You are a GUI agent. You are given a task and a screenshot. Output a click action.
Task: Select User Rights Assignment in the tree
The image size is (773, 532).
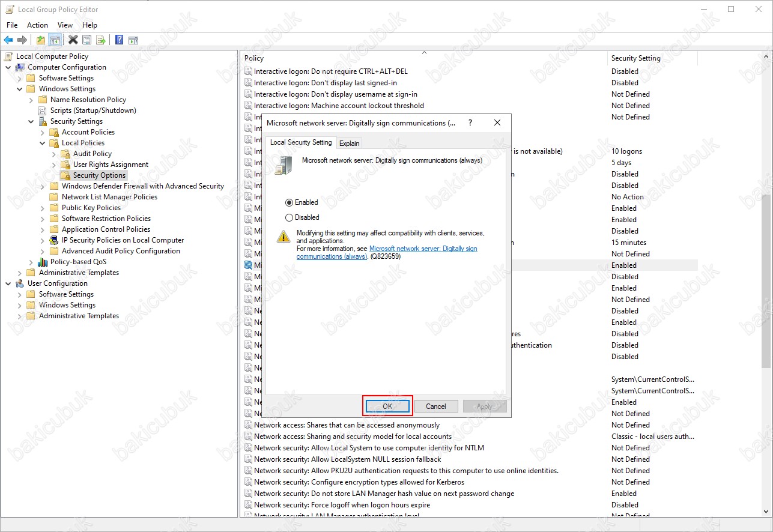coord(111,165)
